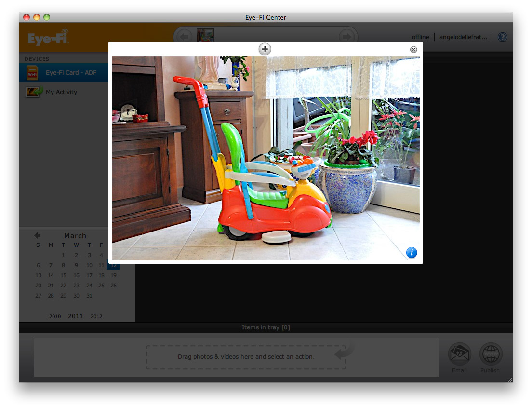Click the plus zoom icon above photo
The width and height of the screenshot is (532, 409).
[265, 49]
